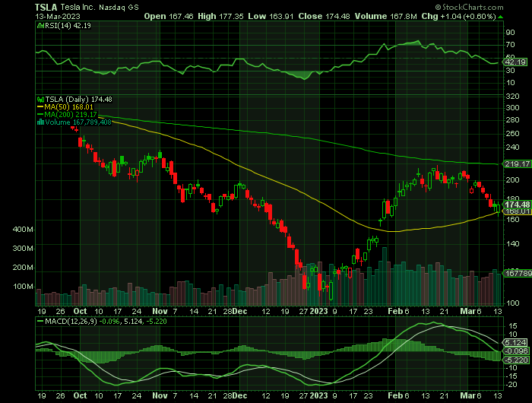Screen dimensions: 532x403
Task: Click the volume bars icon in legend
Action: (x=41, y=122)
